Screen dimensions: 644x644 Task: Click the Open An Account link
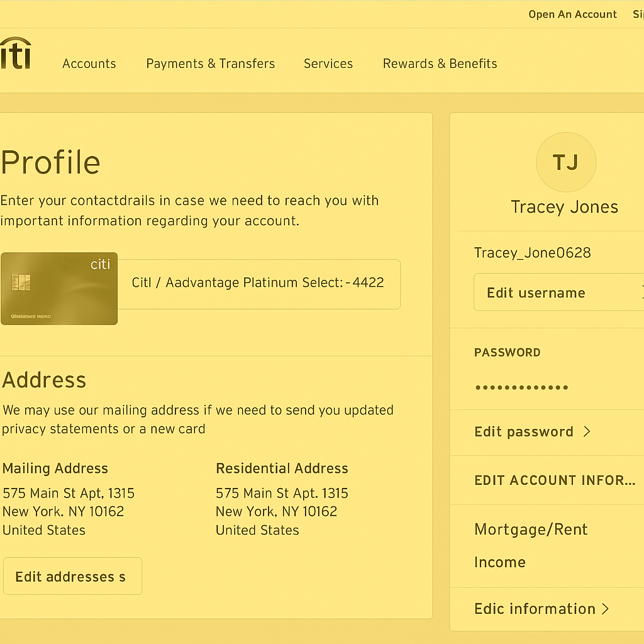tap(572, 14)
